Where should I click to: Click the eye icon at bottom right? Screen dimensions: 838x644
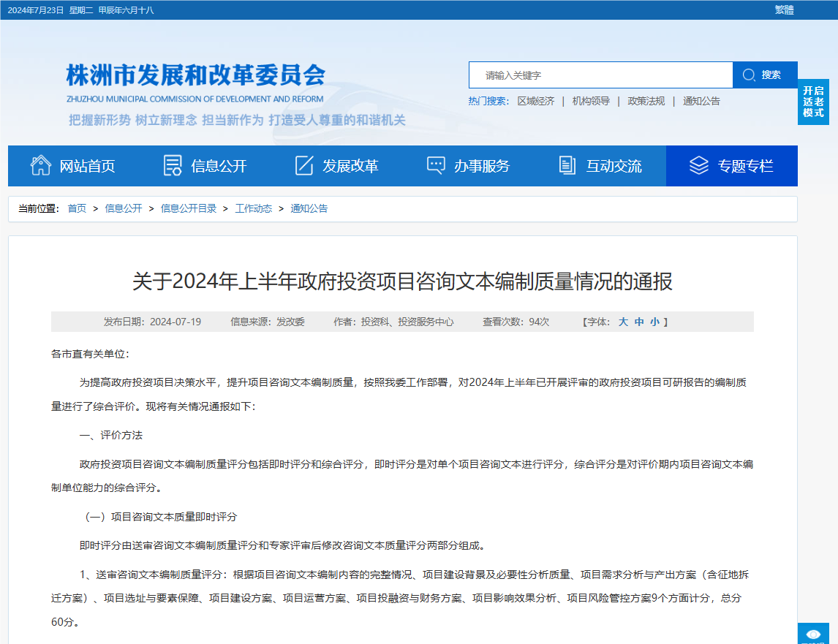[812, 634]
